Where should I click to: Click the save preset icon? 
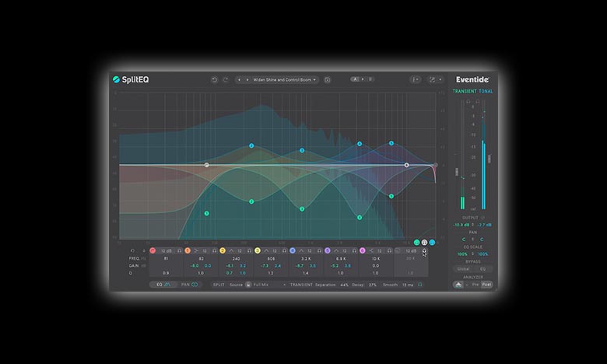pos(328,79)
